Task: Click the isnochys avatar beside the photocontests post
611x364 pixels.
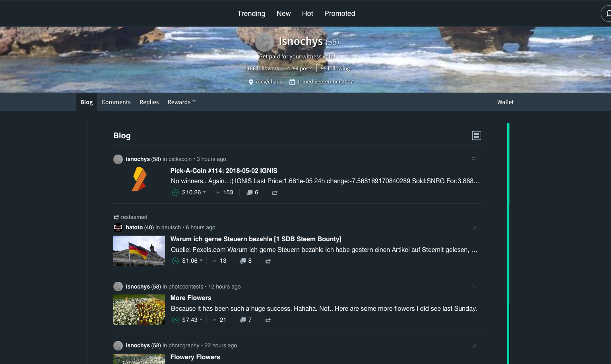Action: pos(118,287)
